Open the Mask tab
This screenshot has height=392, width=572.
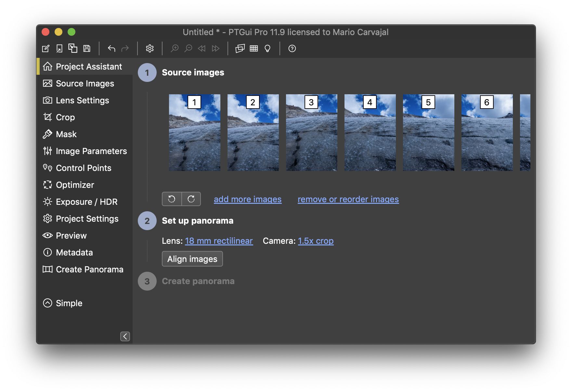click(x=85, y=134)
